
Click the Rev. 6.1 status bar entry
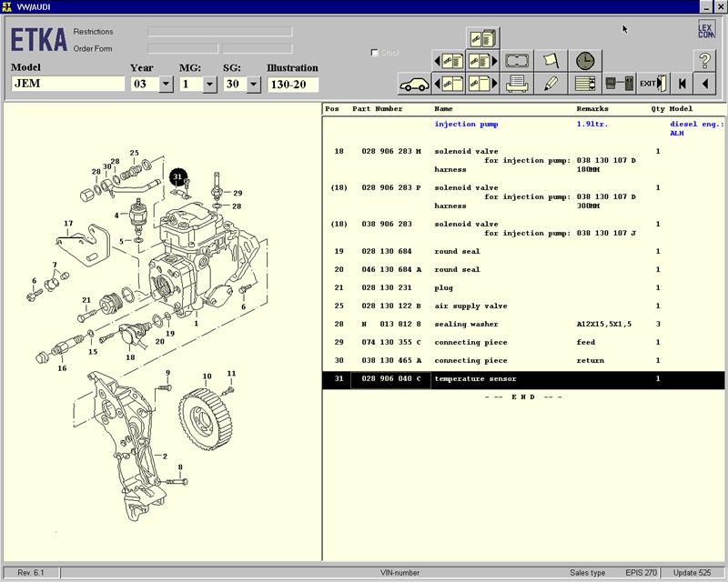[x=31, y=573]
